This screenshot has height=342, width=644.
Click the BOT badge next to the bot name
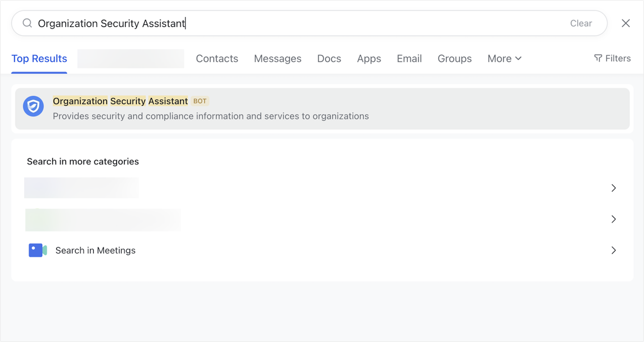click(200, 101)
